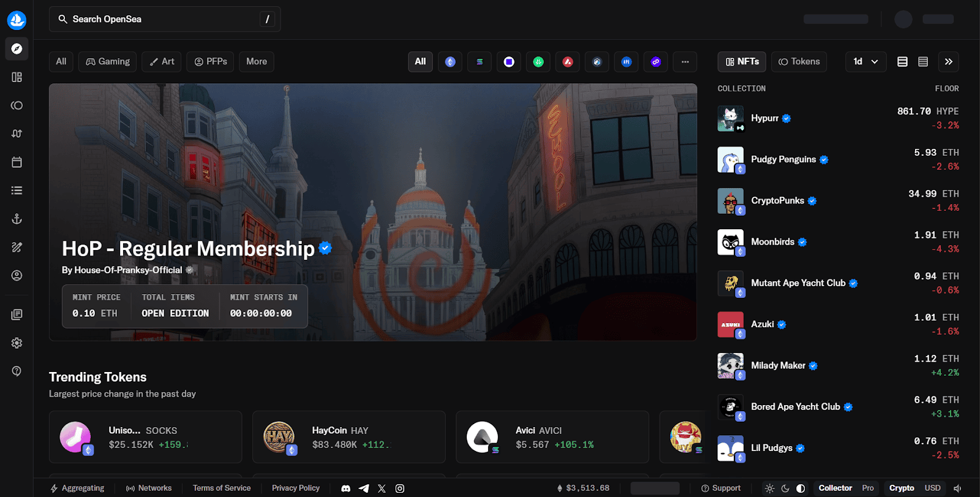
Task: Open the HayCoin HAY token card
Action: coord(349,437)
